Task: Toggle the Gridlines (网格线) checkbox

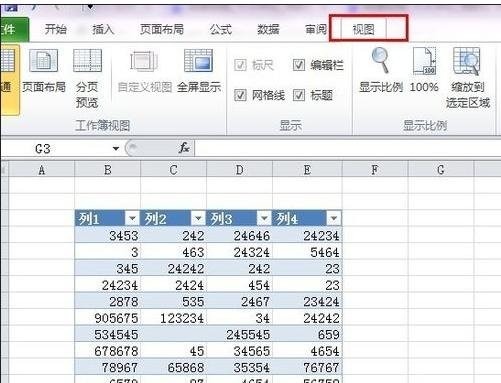Action: (x=240, y=95)
